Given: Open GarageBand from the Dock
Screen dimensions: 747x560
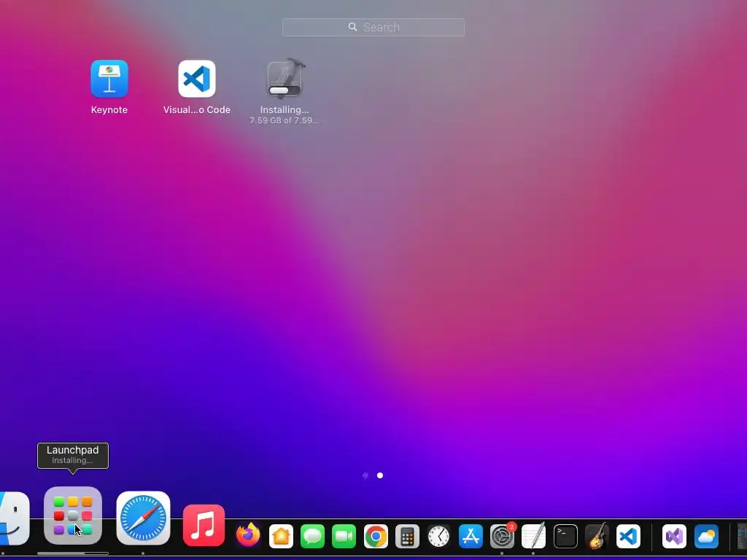Looking at the screenshot, I should (597, 536).
